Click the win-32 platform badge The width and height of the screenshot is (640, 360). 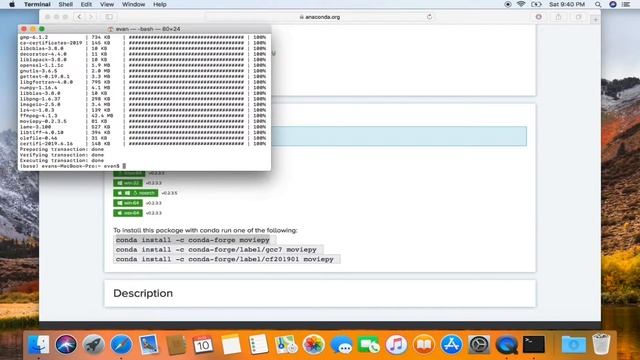128,183
